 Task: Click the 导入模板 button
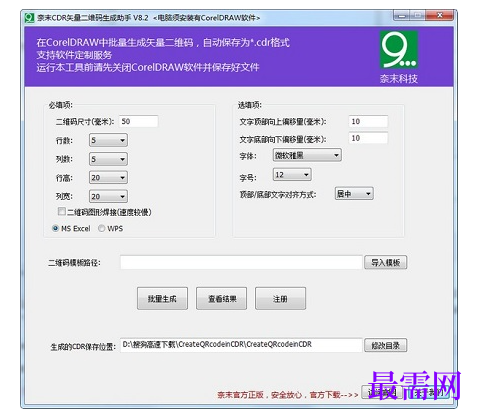pyautogui.click(x=386, y=262)
